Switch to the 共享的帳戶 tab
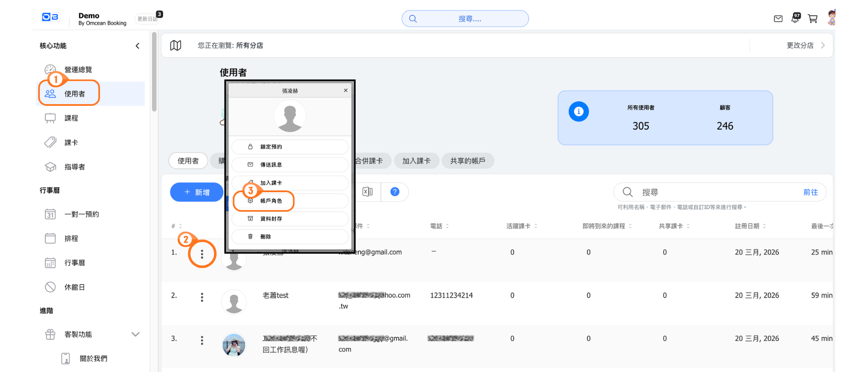 tap(467, 161)
